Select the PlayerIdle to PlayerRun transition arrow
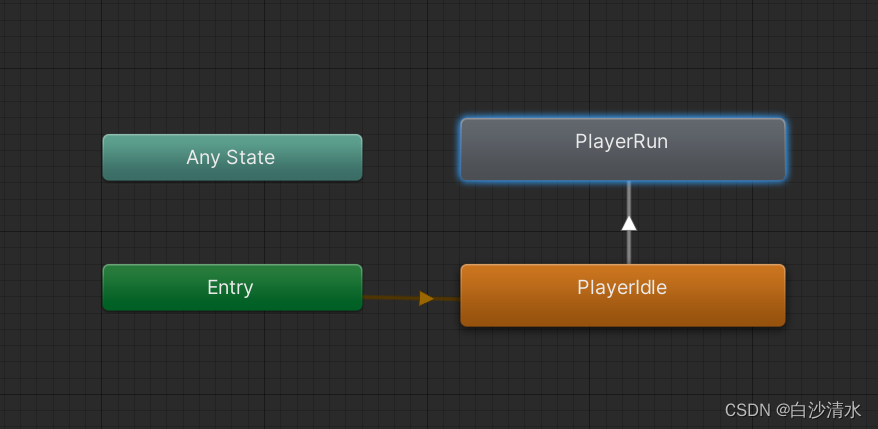878x429 pixels. tap(629, 223)
